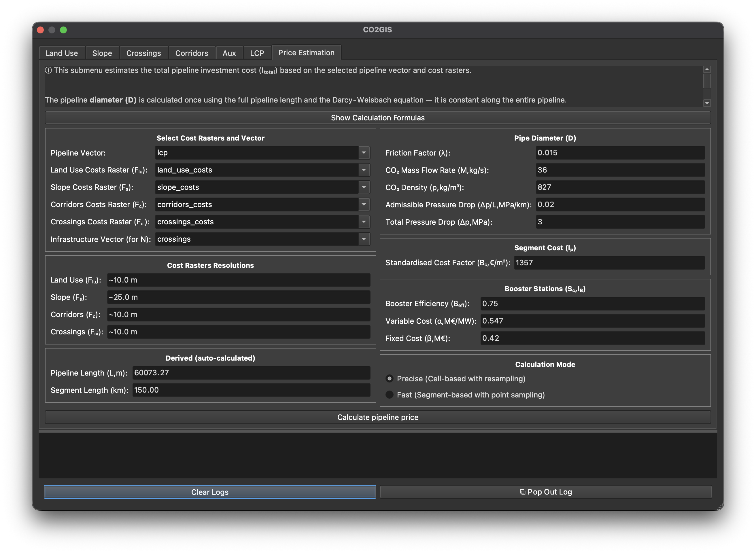Click the Fixed Cost field
This screenshot has width=756, height=553.
tap(593, 338)
